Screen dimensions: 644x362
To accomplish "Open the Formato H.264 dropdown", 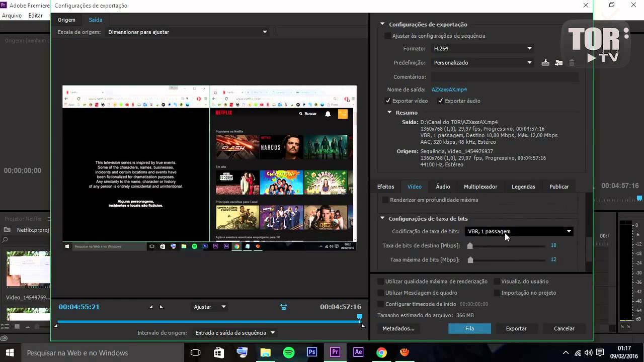I will point(482,48).
